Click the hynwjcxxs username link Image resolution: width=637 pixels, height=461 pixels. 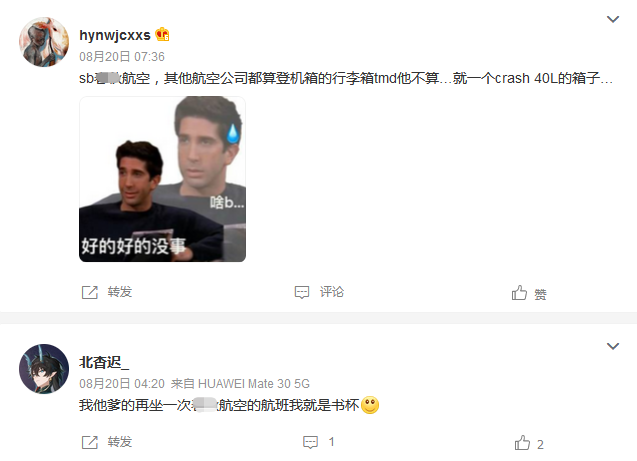pos(115,35)
